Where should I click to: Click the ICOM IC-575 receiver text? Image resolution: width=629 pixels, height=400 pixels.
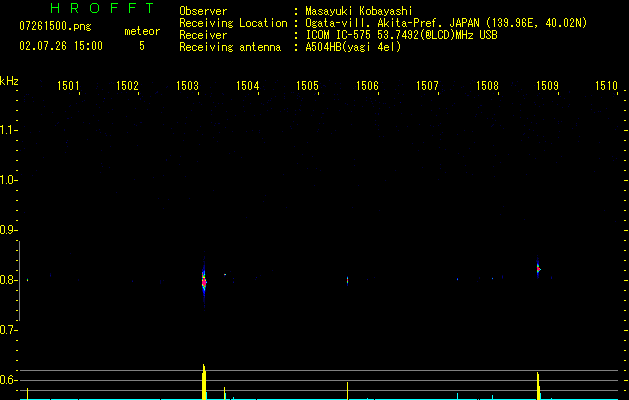(x=402, y=35)
